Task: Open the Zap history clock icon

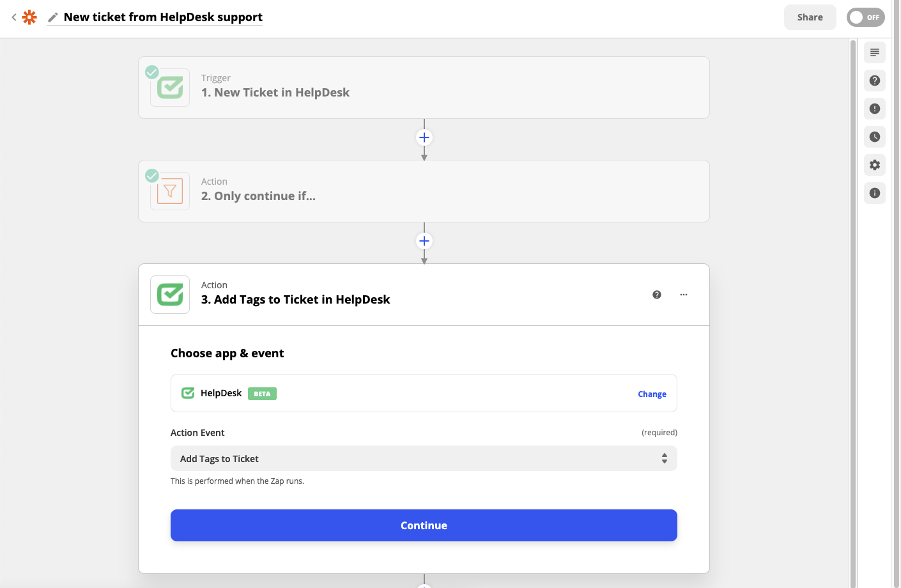Action: point(875,137)
